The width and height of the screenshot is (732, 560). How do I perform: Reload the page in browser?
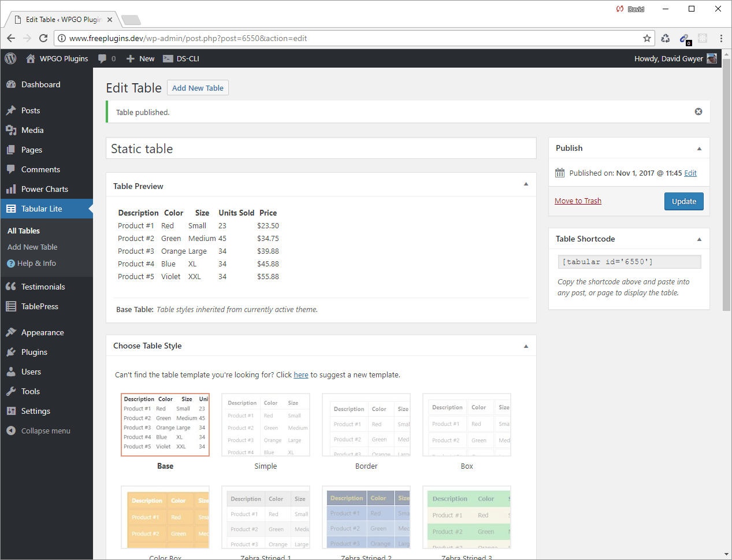43,38
